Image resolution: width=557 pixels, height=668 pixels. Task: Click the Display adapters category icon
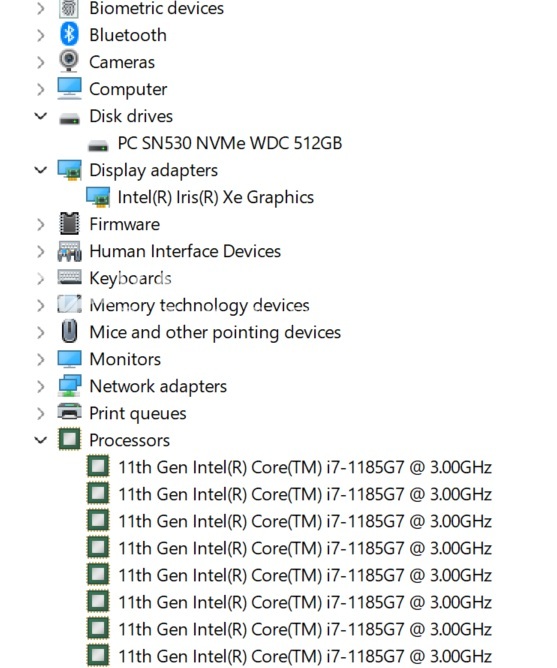click(69, 170)
